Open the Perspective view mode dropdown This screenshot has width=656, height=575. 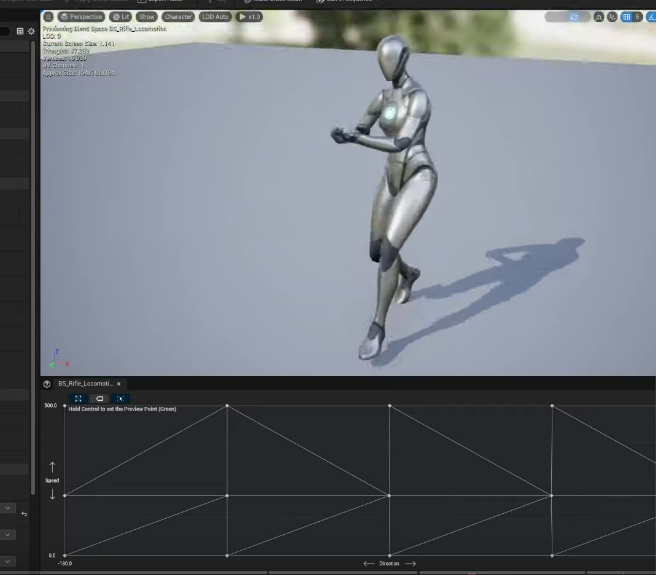81,17
